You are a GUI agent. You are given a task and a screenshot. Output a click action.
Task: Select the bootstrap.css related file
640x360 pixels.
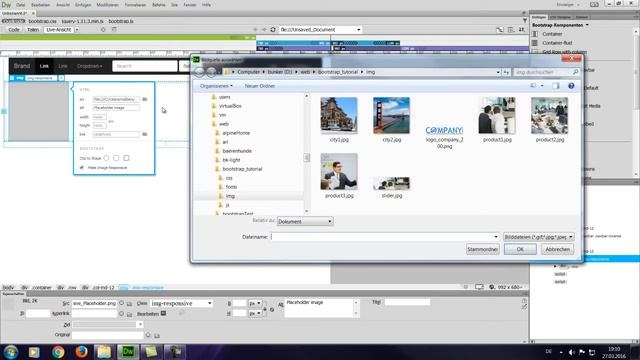pos(42,21)
